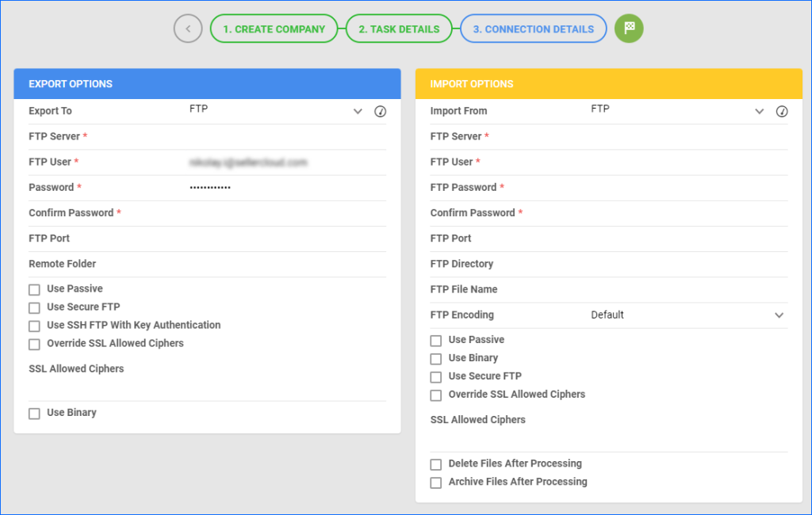
Task: Enable Use Binary under Export Options
Action: 34,413
